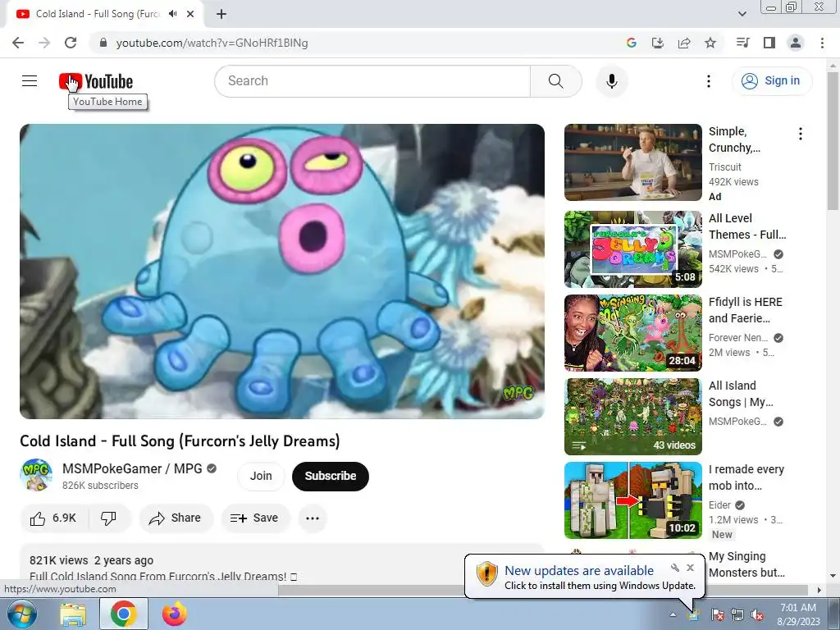Open Windows Explorer from taskbar
The width and height of the screenshot is (840, 630).
[x=73, y=614]
